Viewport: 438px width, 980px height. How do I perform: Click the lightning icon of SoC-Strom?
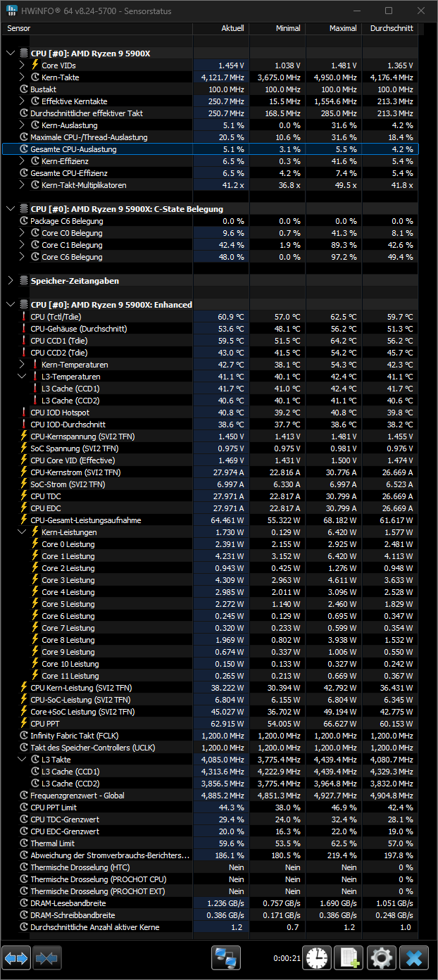(x=24, y=484)
